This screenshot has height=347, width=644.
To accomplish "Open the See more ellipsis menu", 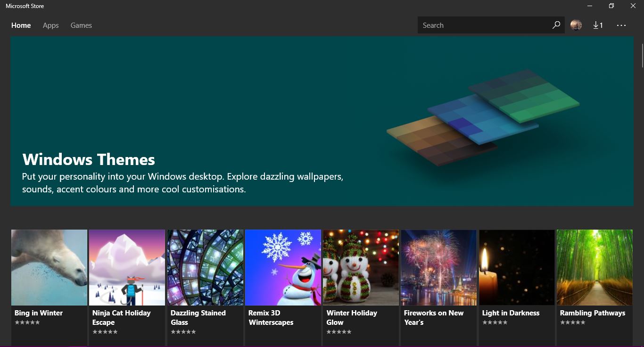I will [x=621, y=25].
